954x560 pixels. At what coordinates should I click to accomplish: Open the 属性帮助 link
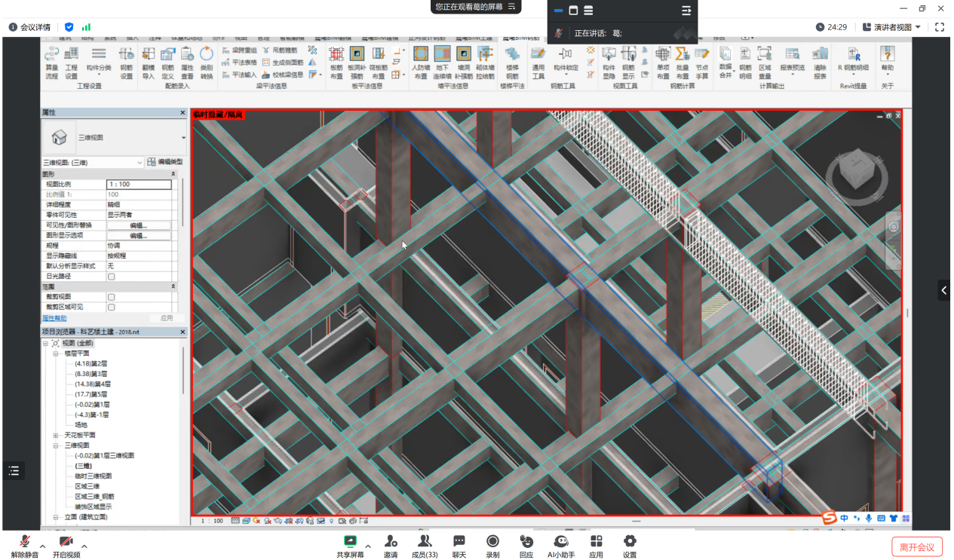(x=54, y=318)
